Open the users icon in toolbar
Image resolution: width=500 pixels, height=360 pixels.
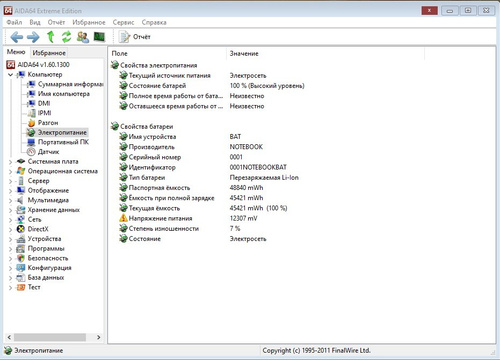pyautogui.click(x=83, y=37)
